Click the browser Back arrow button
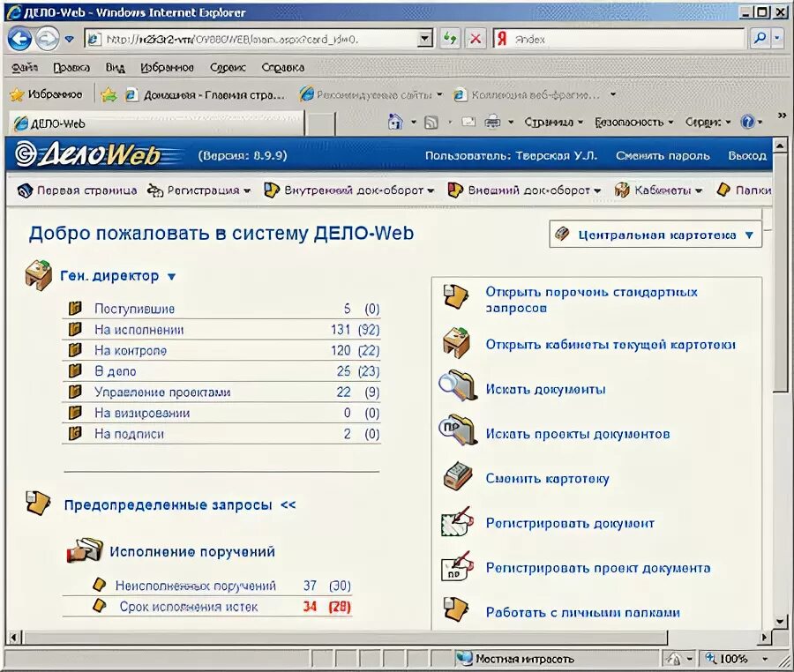 (x=19, y=39)
